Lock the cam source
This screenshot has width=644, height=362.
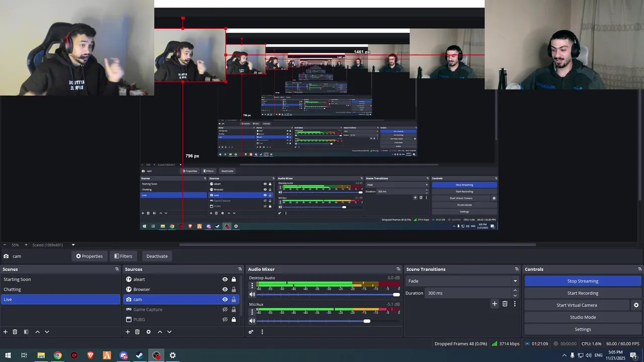coord(233,300)
